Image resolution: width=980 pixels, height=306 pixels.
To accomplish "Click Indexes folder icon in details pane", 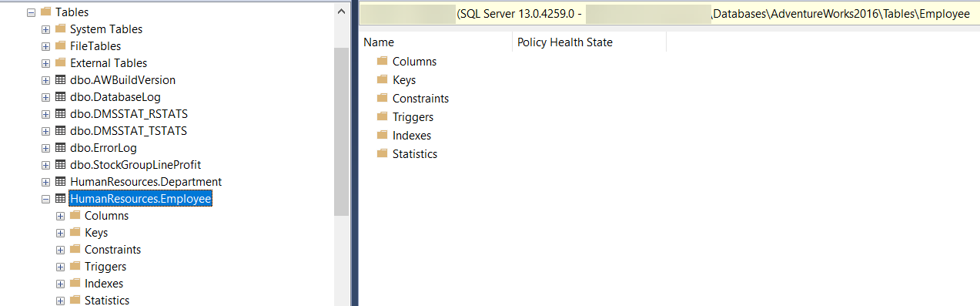I will point(382,136).
